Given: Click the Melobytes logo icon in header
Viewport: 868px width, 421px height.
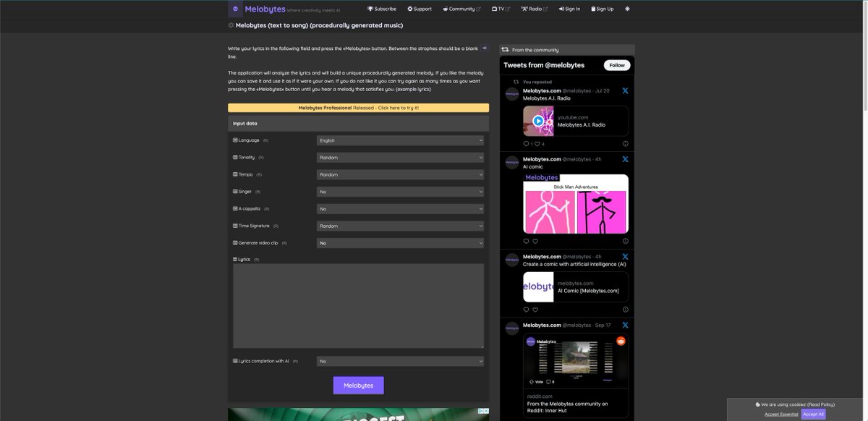Looking at the screenshot, I should 235,9.
